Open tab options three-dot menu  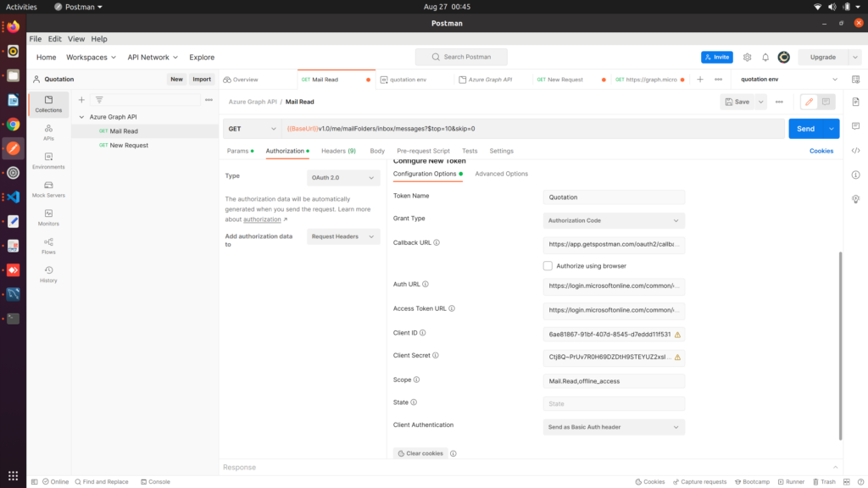[x=718, y=79]
